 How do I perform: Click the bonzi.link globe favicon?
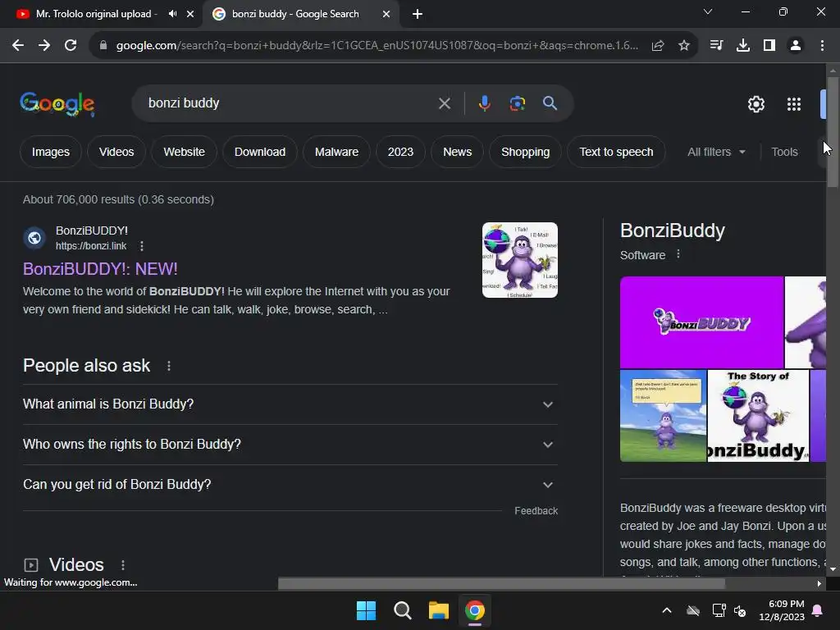pos(34,238)
